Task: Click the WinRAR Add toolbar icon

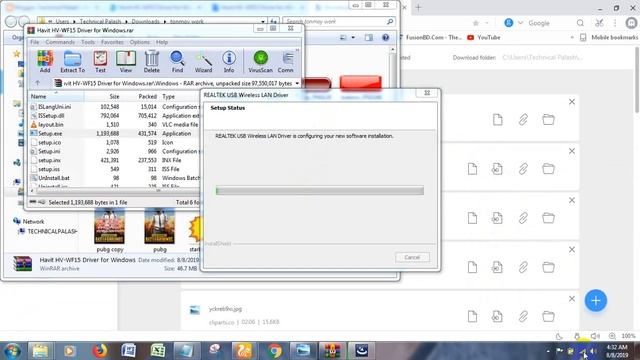Action: pyautogui.click(x=45, y=62)
